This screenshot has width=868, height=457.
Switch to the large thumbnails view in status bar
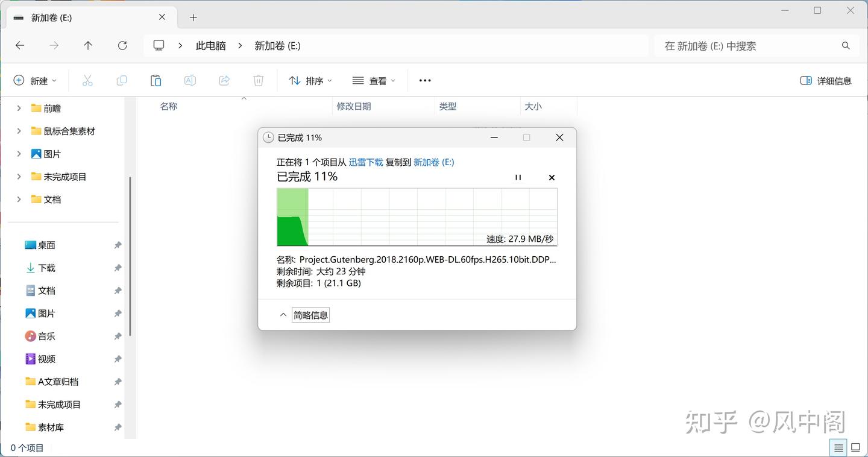tap(855, 448)
